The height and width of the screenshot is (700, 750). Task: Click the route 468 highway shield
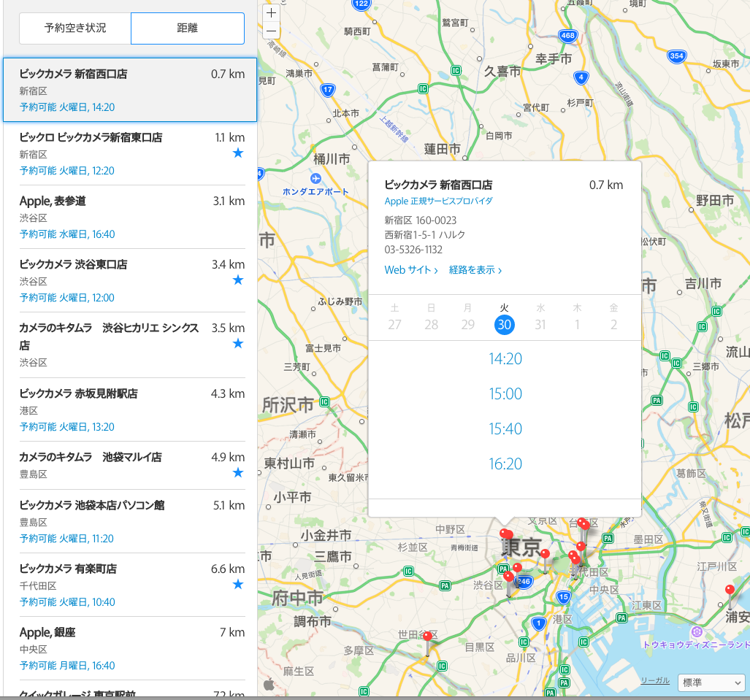567,35
